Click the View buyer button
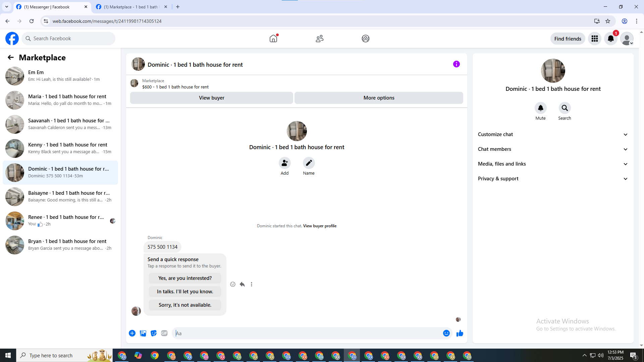The width and height of the screenshot is (644, 362). point(211,98)
